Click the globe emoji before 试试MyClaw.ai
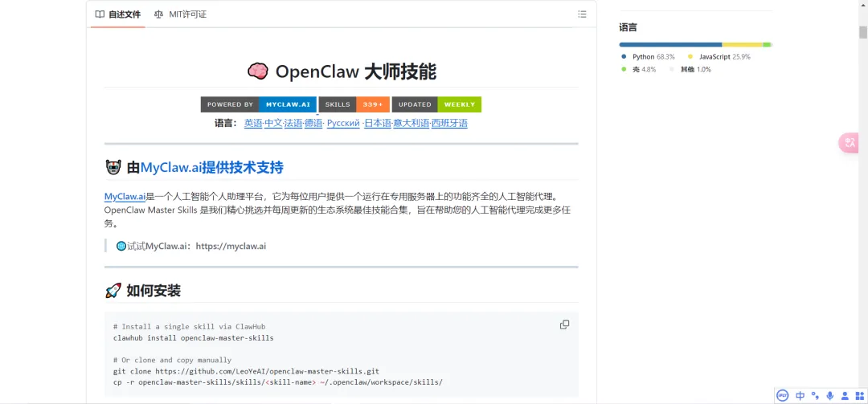This screenshot has height=404, width=868. [121, 246]
